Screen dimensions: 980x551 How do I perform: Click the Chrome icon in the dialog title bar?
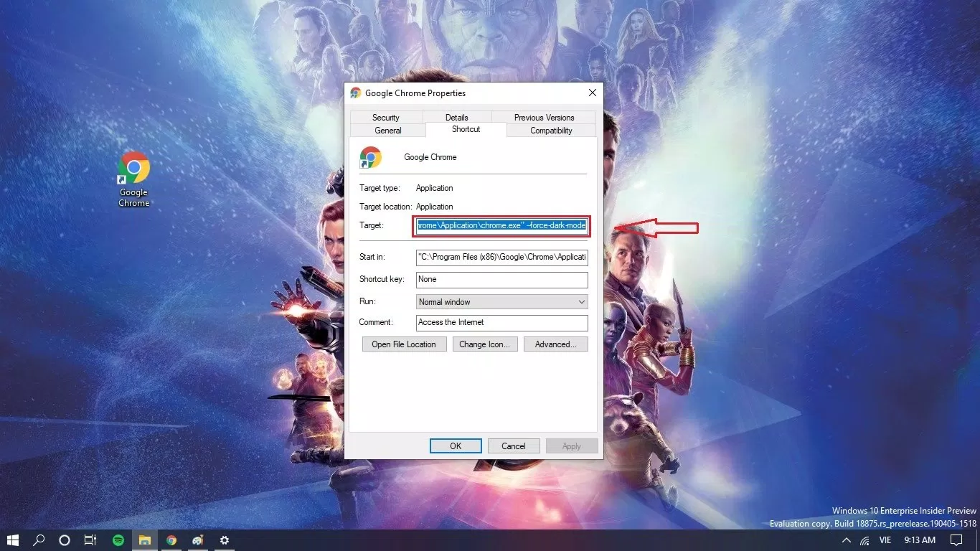pyautogui.click(x=356, y=93)
